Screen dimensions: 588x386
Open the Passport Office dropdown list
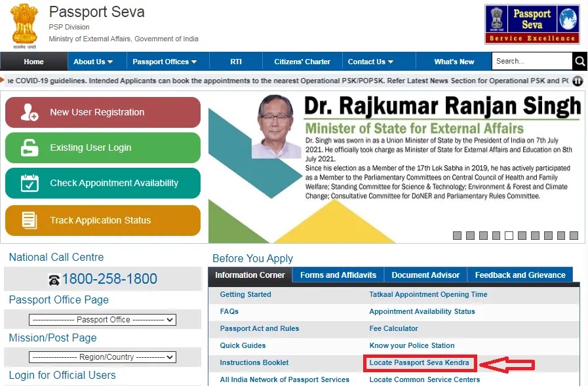pyautogui.click(x=102, y=320)
